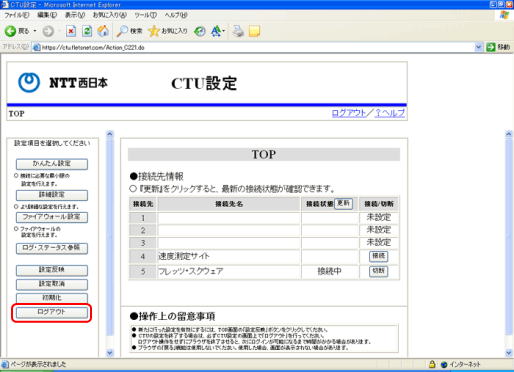Image resolution: width=514 pixels, height=372 pixels.
Task: Click the Search magnifier icon
Action: point(122,31)
